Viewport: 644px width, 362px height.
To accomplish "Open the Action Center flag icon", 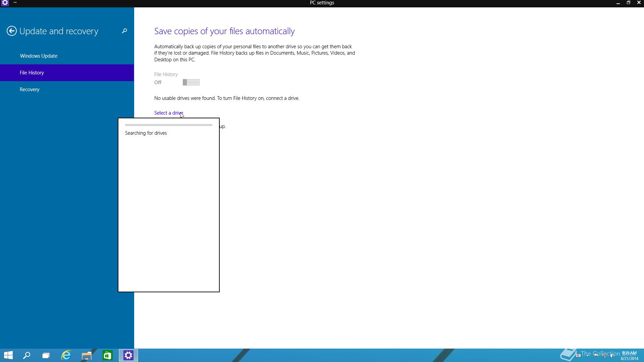I will [596, 356].
